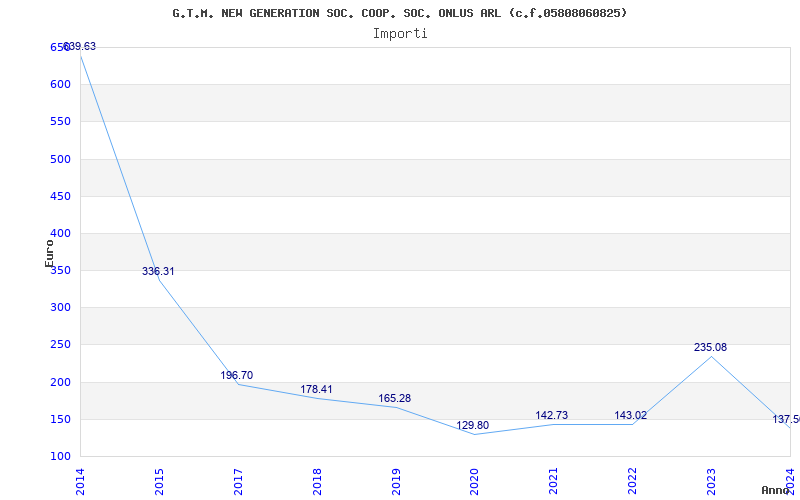Screen dimensions: 800x500
Task: Click y-axis tick 150
Action: click(x=60, y=419)
